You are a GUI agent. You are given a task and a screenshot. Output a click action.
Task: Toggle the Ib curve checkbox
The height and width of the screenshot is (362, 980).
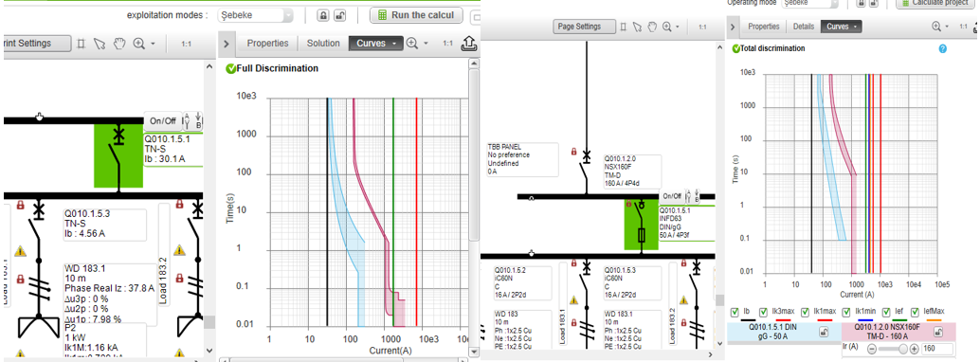[x=734, y=312]
